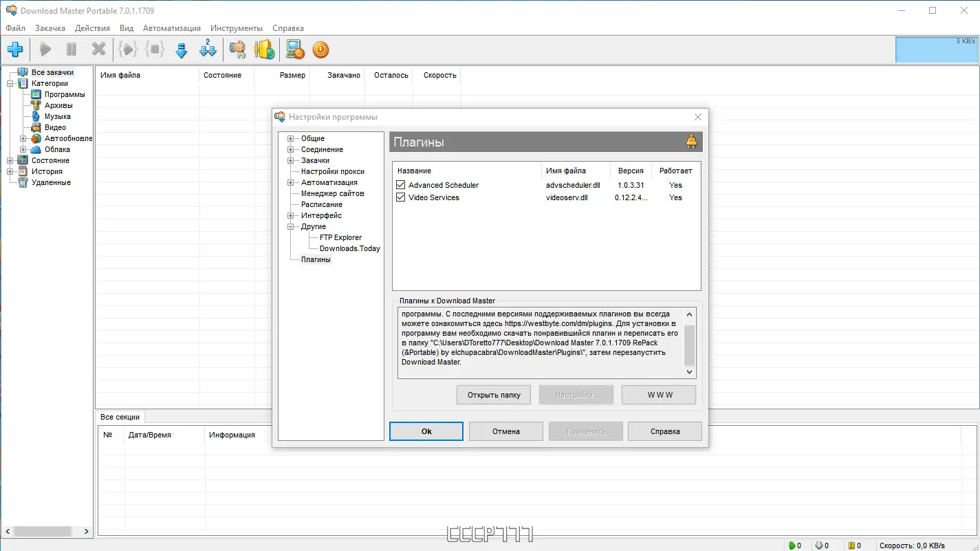Click the Delete download X icon
Image resolution: width=980 pixels, height=551 pixels.
coord(99,49)
